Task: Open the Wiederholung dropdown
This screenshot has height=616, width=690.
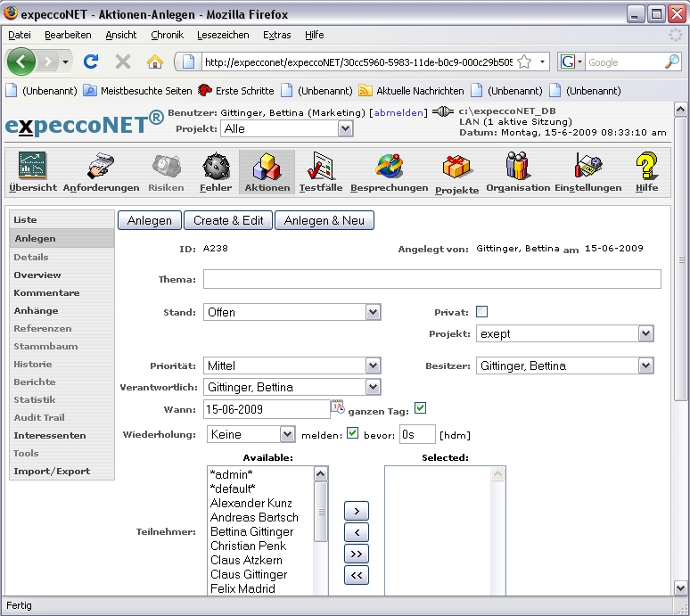Action: pos(287,434)
